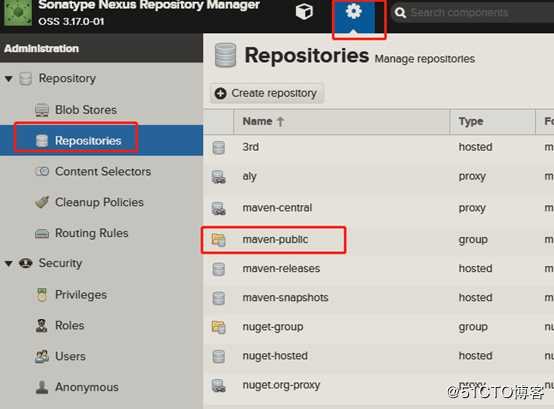Open the maven-releases repository
The height and width of the screenshot is (409, 554).
point(281,268)
